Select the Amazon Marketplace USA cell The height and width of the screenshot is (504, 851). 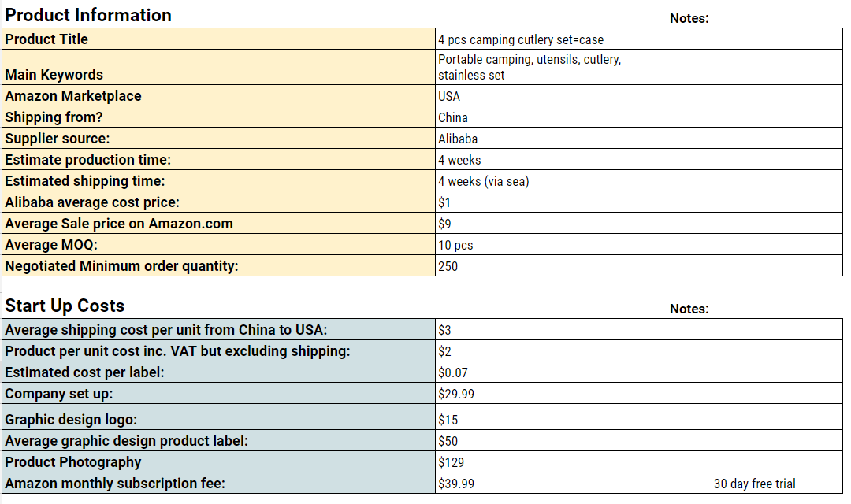[x=551, y=95]
